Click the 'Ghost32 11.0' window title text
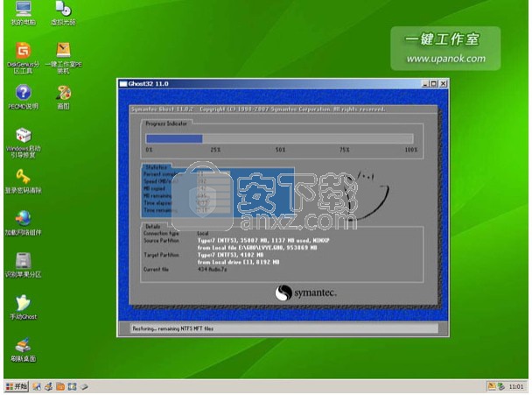Viewport: 532px width, 395px height. point(148,83)
